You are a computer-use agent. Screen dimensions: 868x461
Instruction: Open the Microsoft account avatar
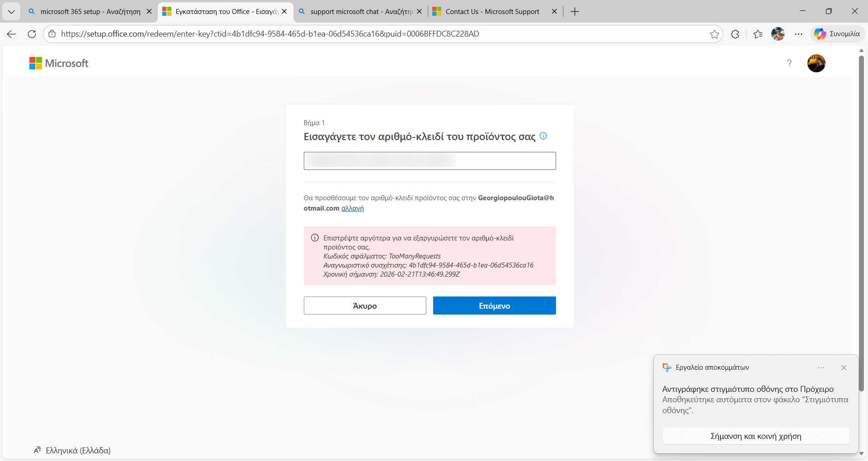point(816,63)
